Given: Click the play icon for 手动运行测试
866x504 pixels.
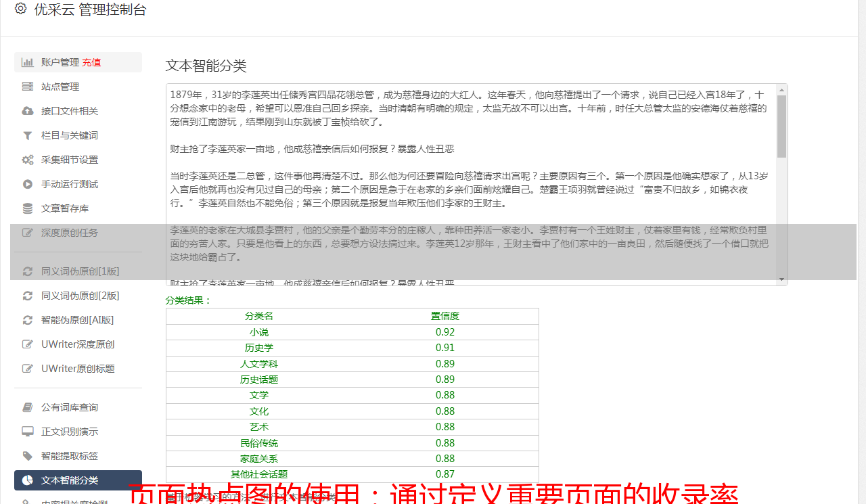Looking at the screenshot, I should click(28, 184).
